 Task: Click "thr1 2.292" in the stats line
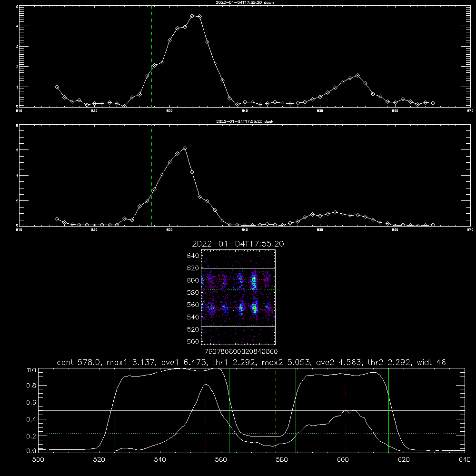point(233,362)
